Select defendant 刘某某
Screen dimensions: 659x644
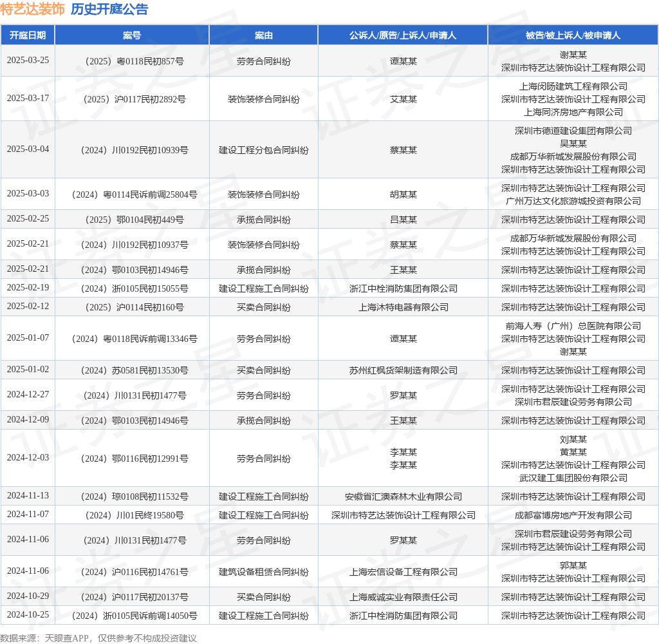(573, 440)
